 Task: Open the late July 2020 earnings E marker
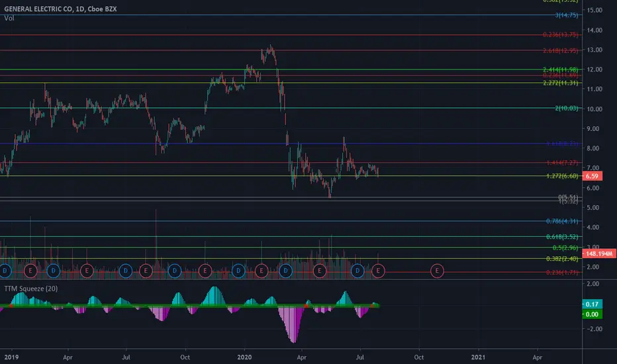coord(378,271)
